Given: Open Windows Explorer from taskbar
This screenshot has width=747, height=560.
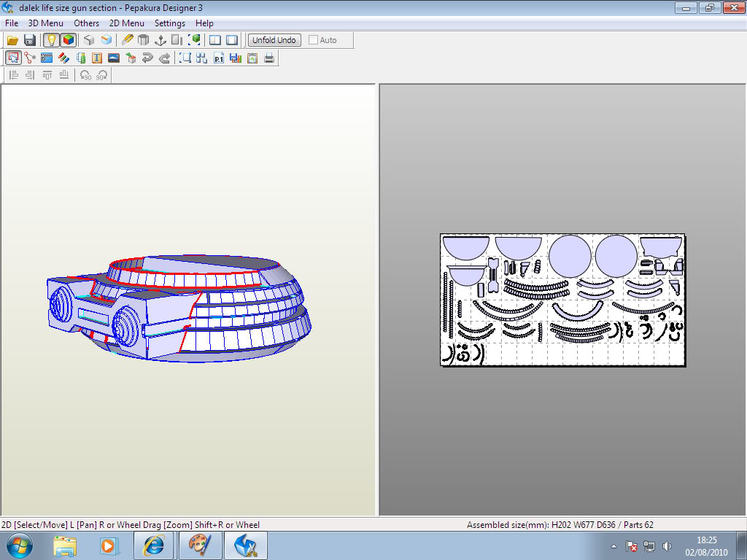Looking at the screenshot, I should (65, 545).
